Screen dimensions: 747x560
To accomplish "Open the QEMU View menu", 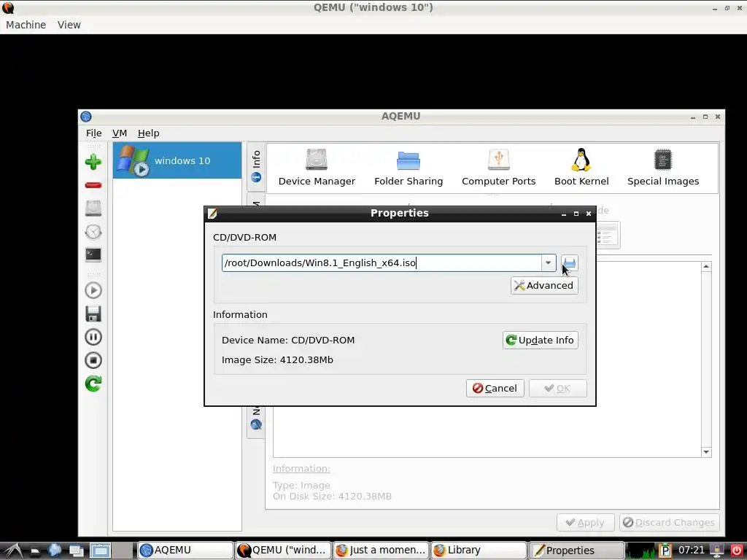I will coord(69,25).
